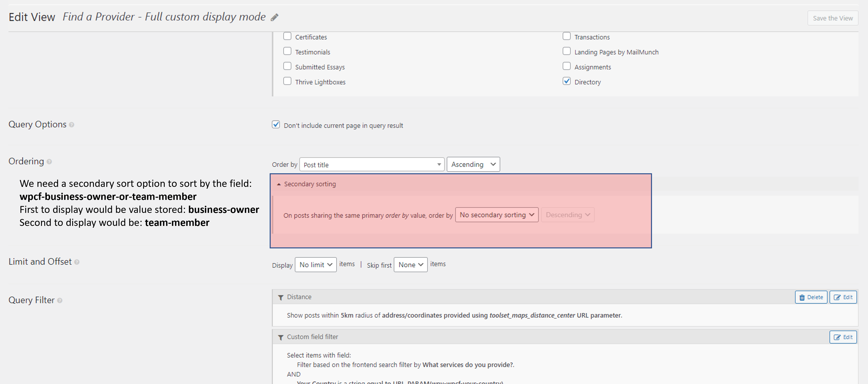Click the 'Ordering' section heading
This screenshot has height=384, width=868.
tap(26, 161)
